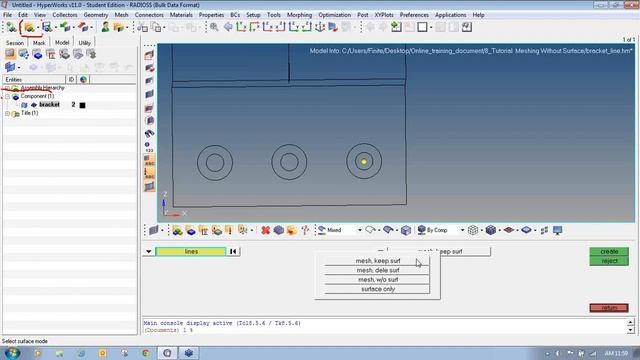Click the red X delete icon in lower toolbar
This screenshot has height=360, width=640.
[x=265, y=230]
